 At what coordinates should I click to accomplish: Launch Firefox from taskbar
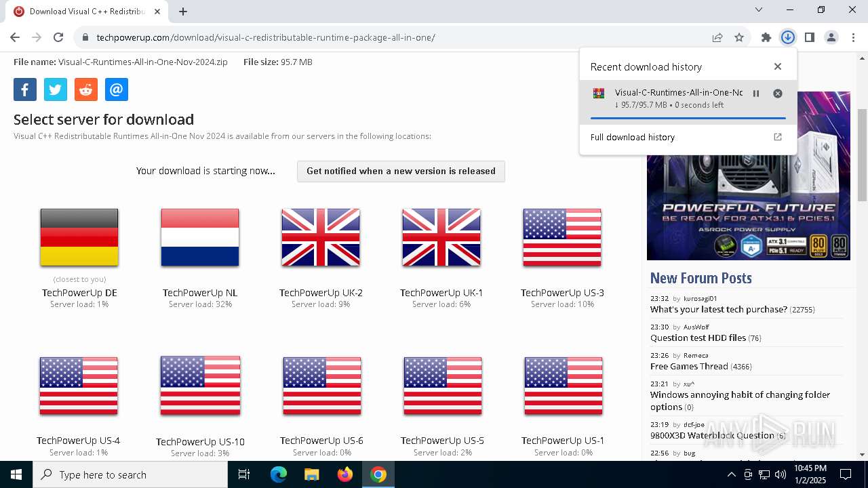point(345,474)
